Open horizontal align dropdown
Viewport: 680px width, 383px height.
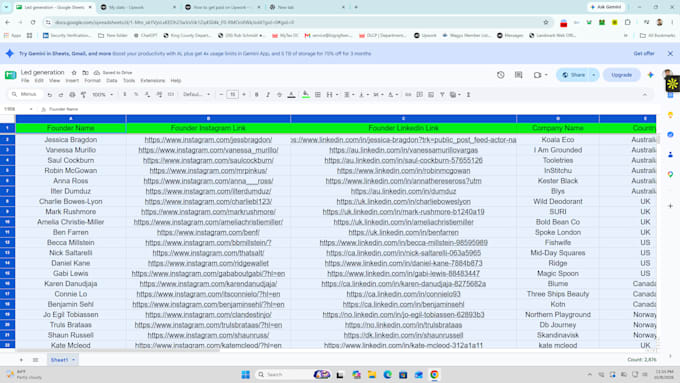[x=349, y=95]
